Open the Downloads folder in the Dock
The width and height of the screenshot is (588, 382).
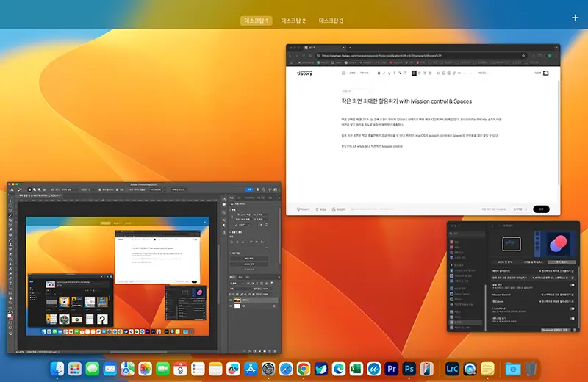[512, 370]
